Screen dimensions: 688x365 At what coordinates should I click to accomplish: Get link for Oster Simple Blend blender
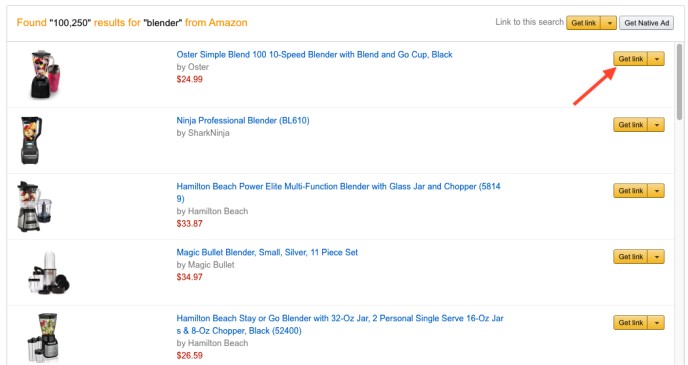[631, 59]
